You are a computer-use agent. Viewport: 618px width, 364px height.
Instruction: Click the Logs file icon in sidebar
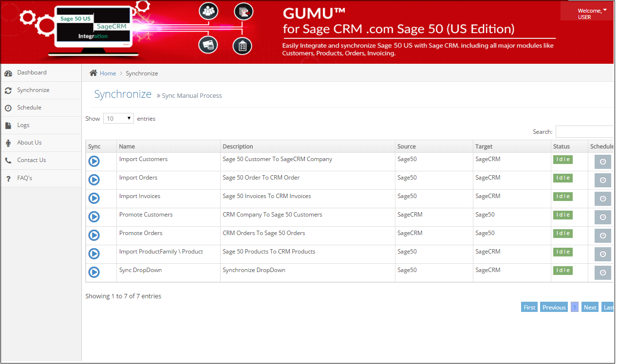[8, 126]
